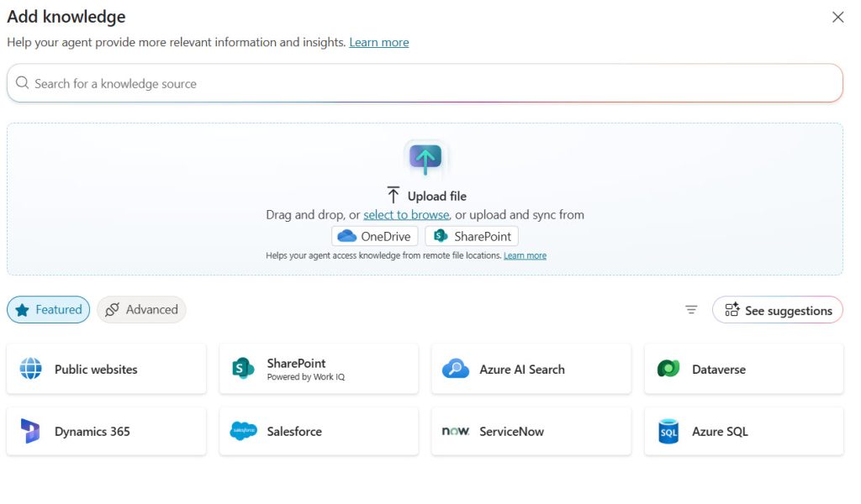Click the Add knowledge heading
Viewport: 861px width, 504px height.
[x=66, y=17]
